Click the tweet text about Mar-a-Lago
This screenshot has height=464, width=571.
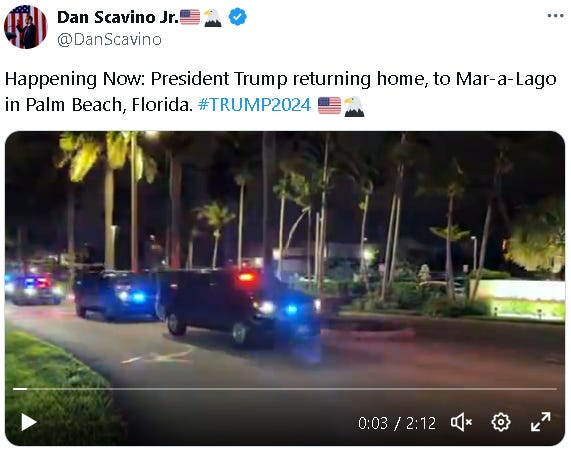280,92
